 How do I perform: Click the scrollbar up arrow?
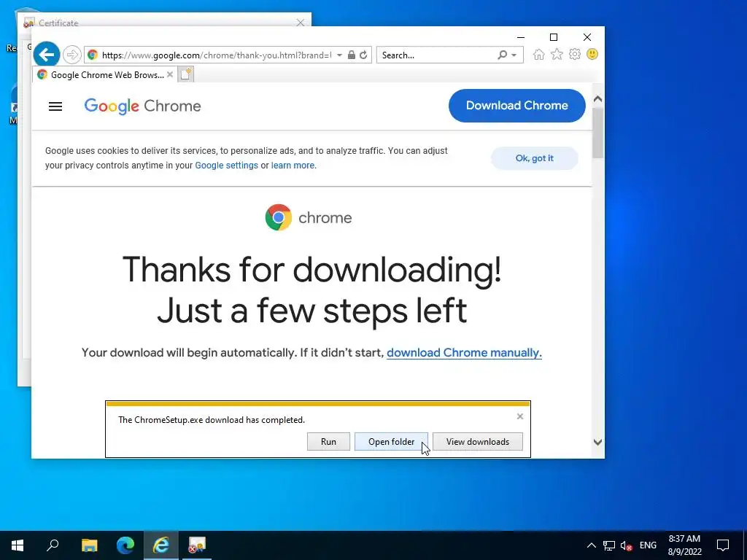click(x=598, y=99)
